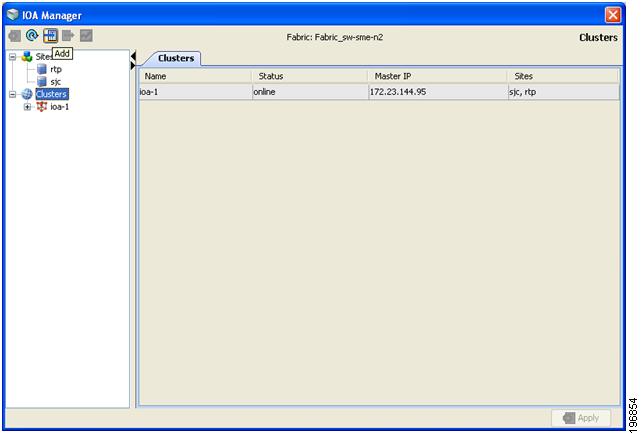Click the Refresh toolbar icon
The image size is (641, 433).
pyautogui.click(x=32, y=36)
